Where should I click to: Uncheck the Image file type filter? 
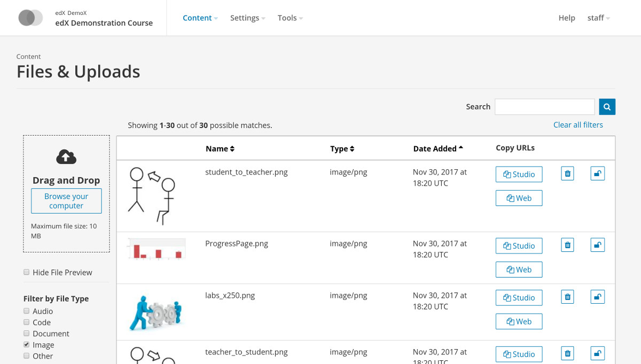tap(26, 344)
